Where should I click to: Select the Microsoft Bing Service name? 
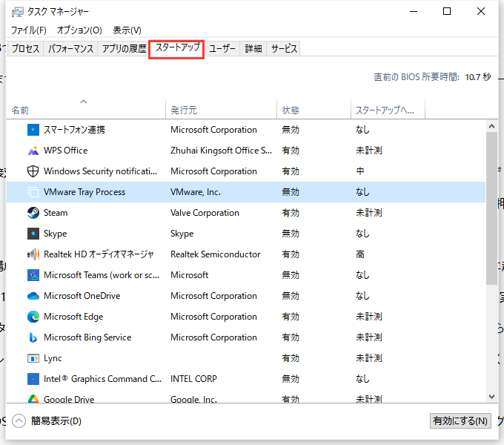87,337
